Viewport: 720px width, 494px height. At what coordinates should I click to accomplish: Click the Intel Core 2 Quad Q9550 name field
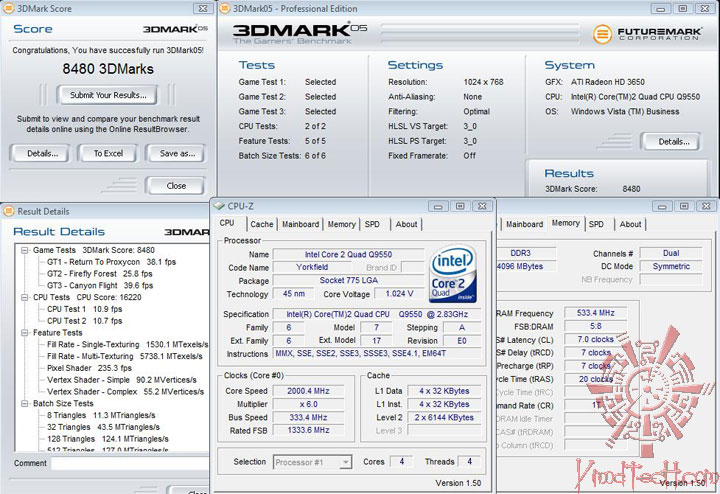(349, 255)
